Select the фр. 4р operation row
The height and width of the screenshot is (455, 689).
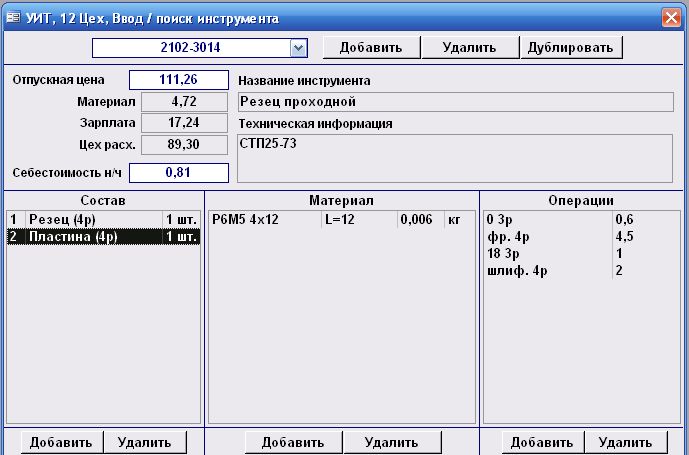coord(545,237)
